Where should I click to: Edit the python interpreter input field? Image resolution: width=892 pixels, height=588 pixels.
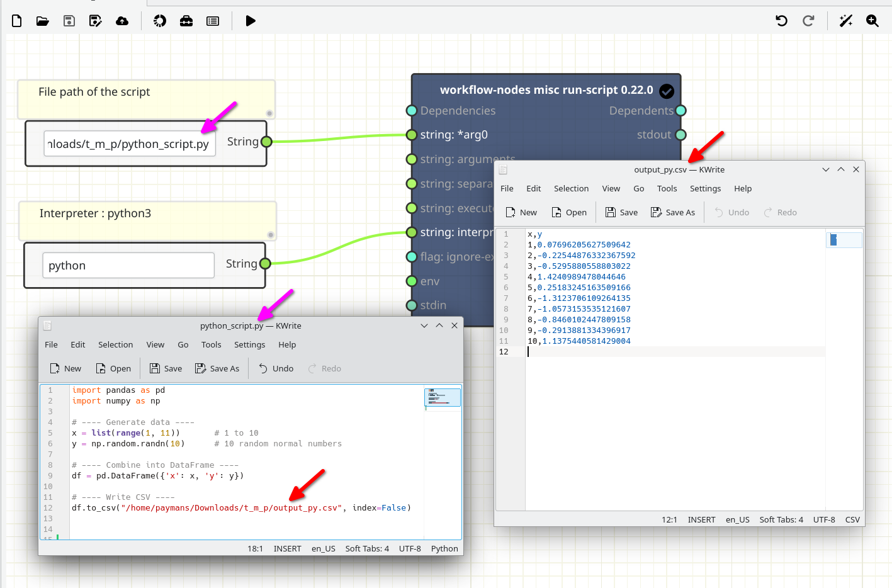[128, 265]
